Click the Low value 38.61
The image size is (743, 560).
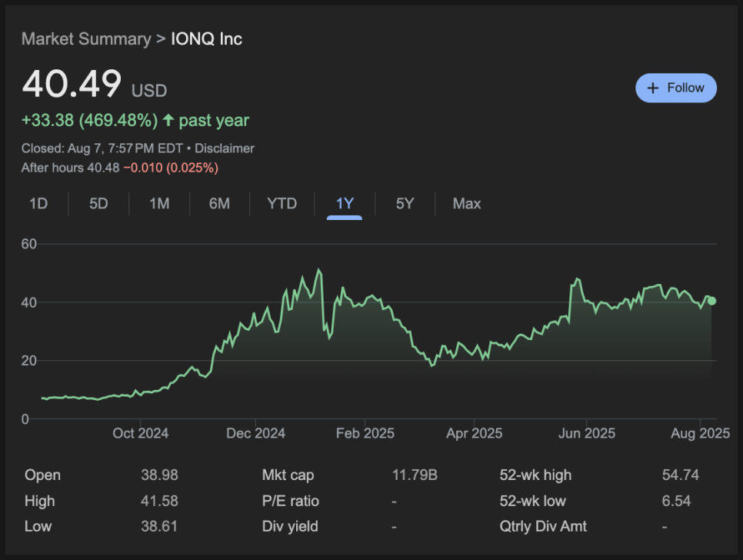point(159,526)
